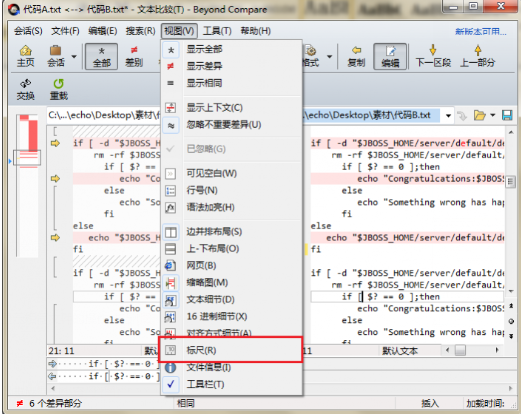Click the diff thumbnail overview strip
The image size is (521, 415).
coord(28,185)
